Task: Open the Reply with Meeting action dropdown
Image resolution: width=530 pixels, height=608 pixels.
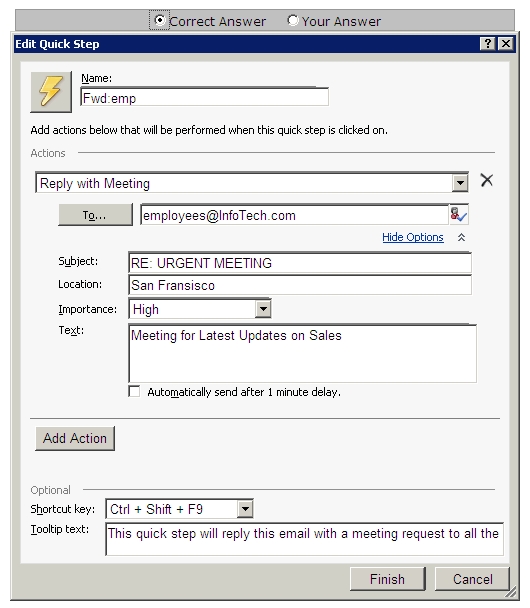Action: pos(460,183)
